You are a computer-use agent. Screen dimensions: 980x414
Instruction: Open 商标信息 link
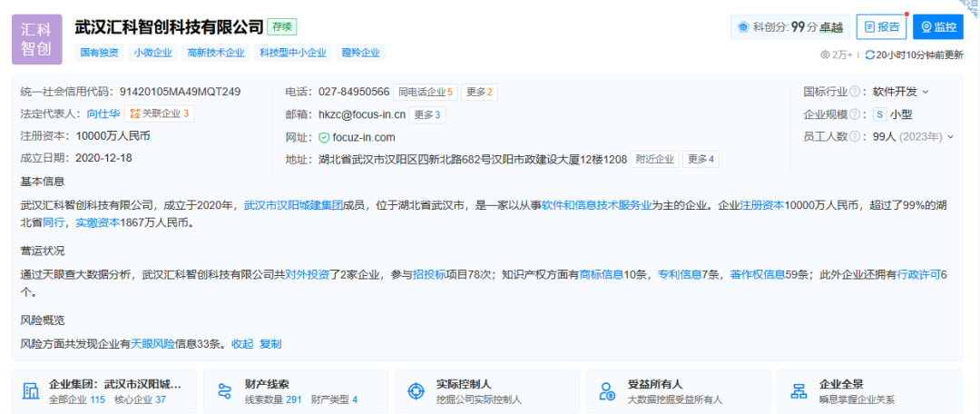[x=602, y=274]
